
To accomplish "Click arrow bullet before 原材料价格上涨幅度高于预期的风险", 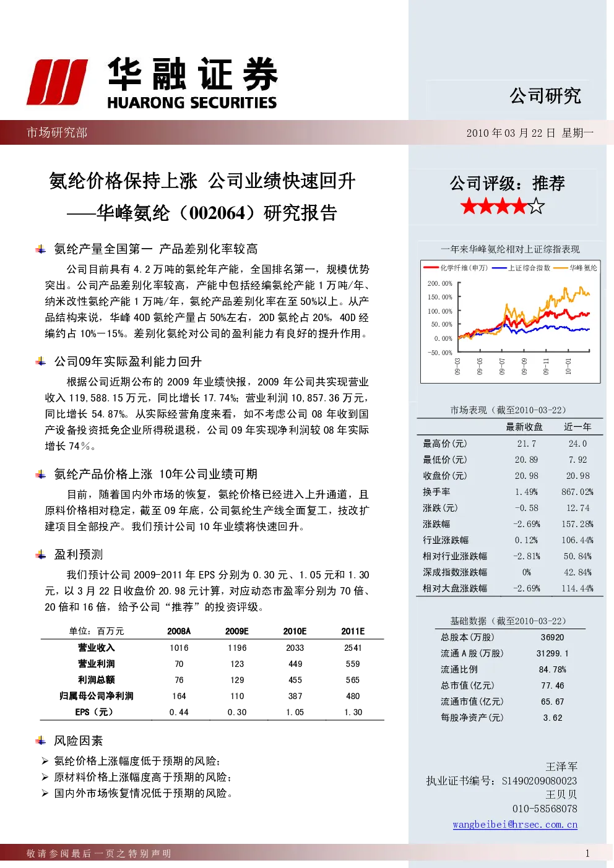I will click(45, 777).
